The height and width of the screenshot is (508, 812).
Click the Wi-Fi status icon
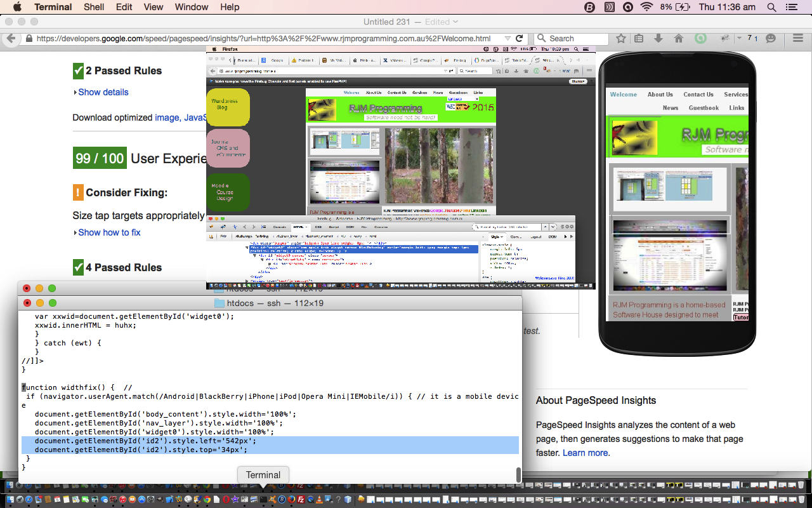click(646, 7)
